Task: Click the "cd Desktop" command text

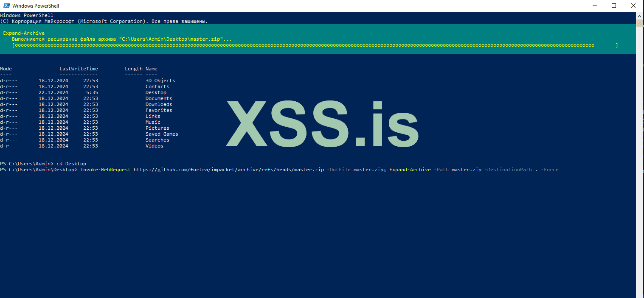Action: tap(71, 164)
